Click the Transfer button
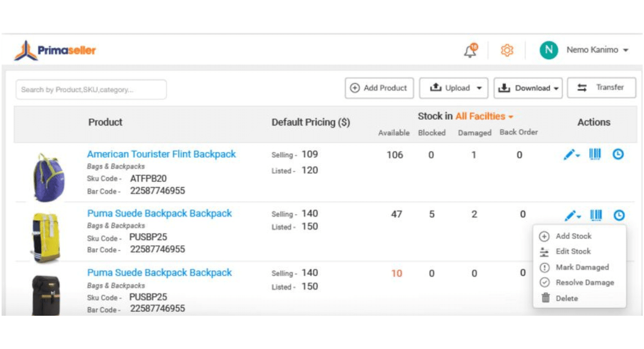The width and height of the screenshot is (644, 349). [602, 88]
